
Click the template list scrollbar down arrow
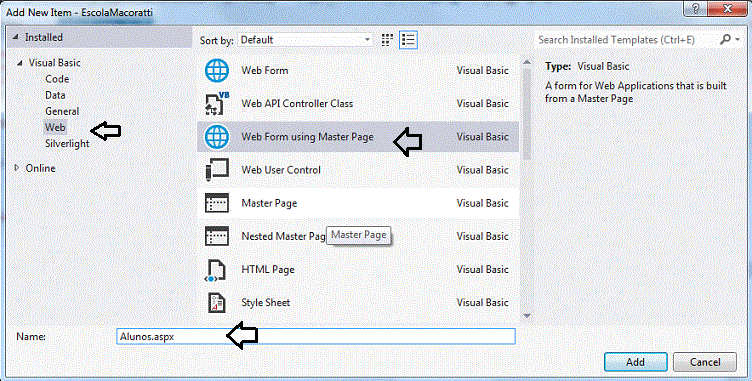pos(527,315)
